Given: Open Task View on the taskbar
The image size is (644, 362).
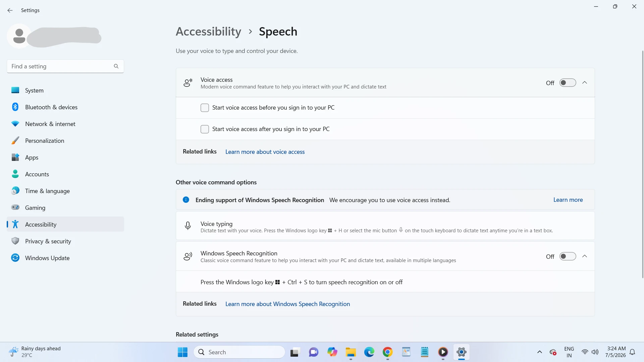Looking at the screenshot, I should click(x=294, y=352).
